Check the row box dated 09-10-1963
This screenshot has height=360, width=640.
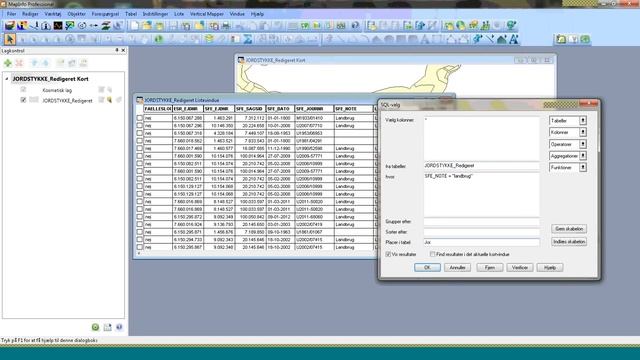(140, 232)
